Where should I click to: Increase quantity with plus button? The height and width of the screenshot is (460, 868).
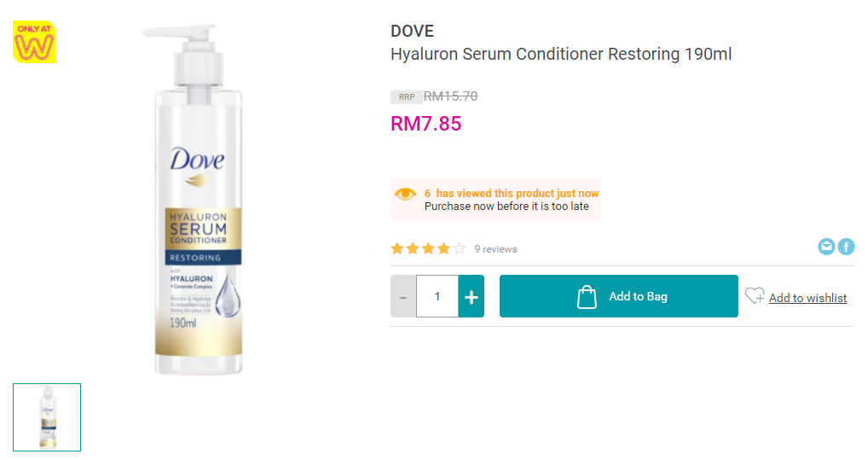(471, 296)
